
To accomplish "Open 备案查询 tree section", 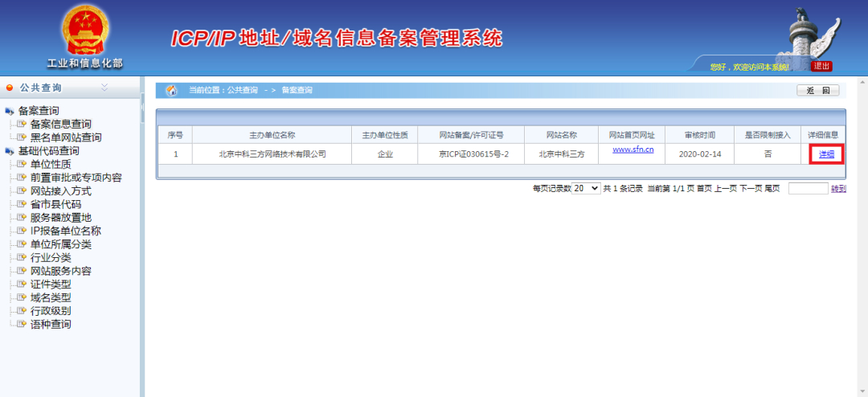I will (x=39, y=111).
